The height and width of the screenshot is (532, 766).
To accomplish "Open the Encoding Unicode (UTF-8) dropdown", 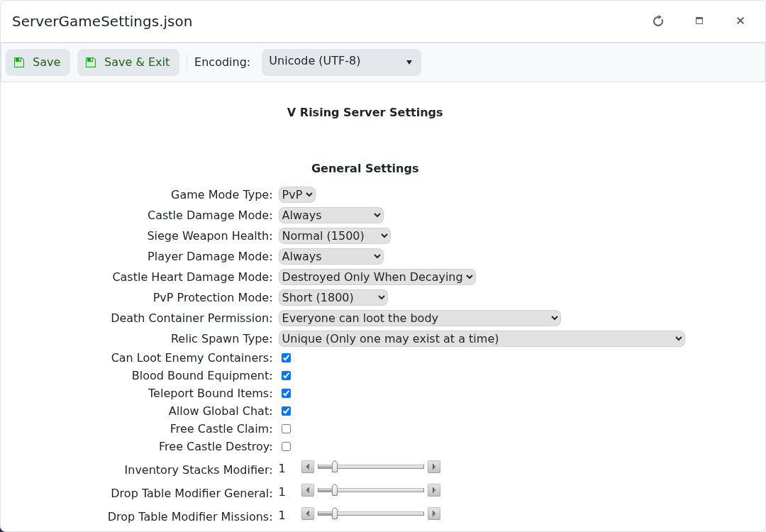I will [341, 62].
